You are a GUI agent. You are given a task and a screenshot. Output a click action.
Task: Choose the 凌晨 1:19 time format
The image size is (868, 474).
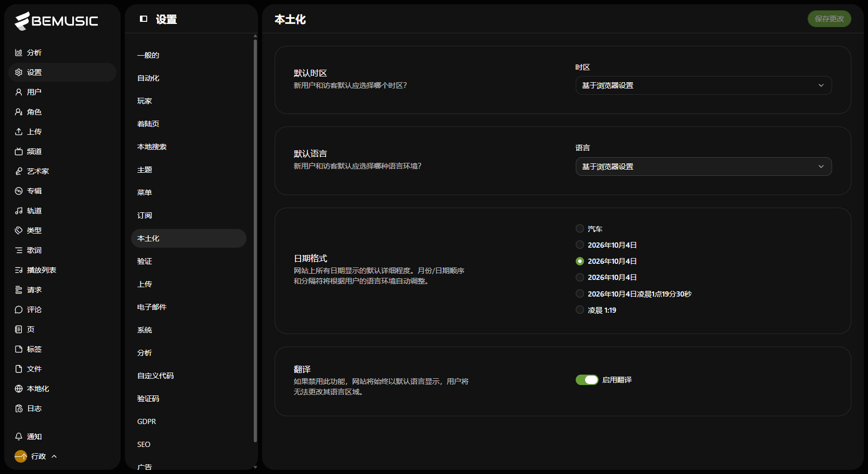[x=580, y=310]
